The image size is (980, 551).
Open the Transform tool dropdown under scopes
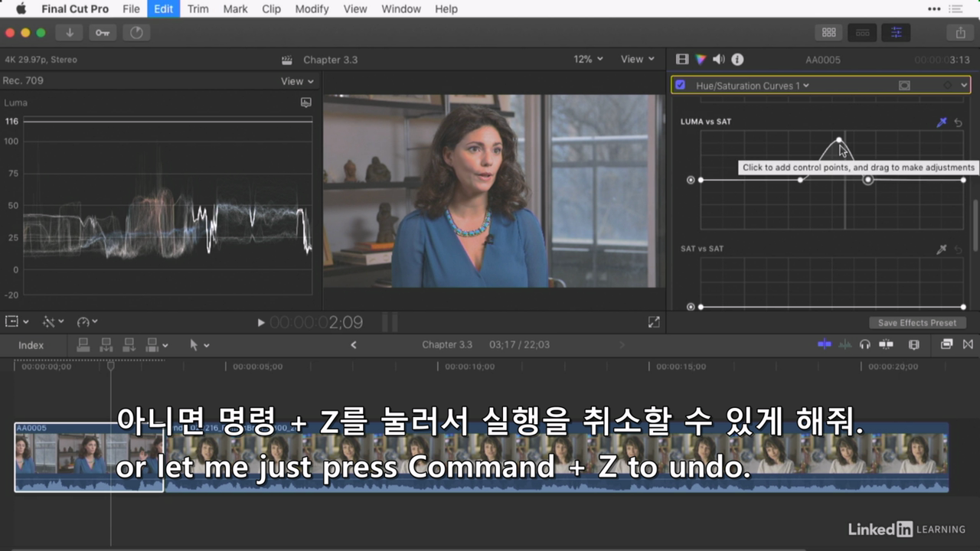coord(17,322)
